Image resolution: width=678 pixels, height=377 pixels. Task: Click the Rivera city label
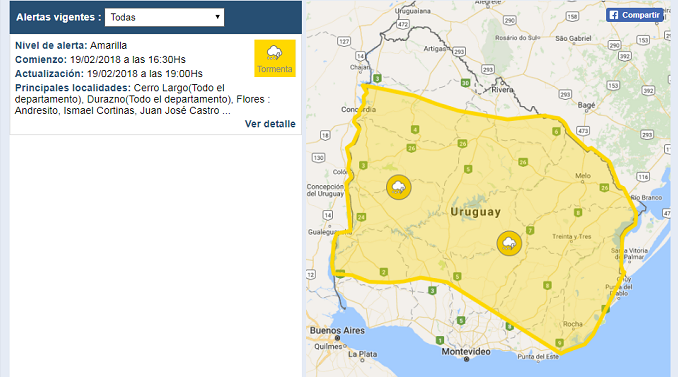click(502, 90)
